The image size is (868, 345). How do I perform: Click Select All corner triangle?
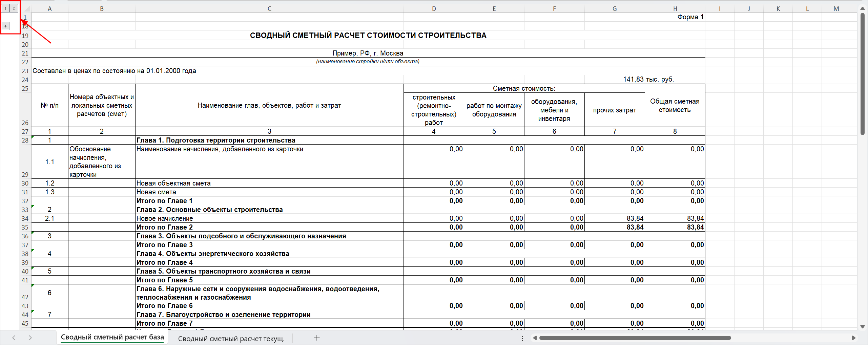point(27,8)
